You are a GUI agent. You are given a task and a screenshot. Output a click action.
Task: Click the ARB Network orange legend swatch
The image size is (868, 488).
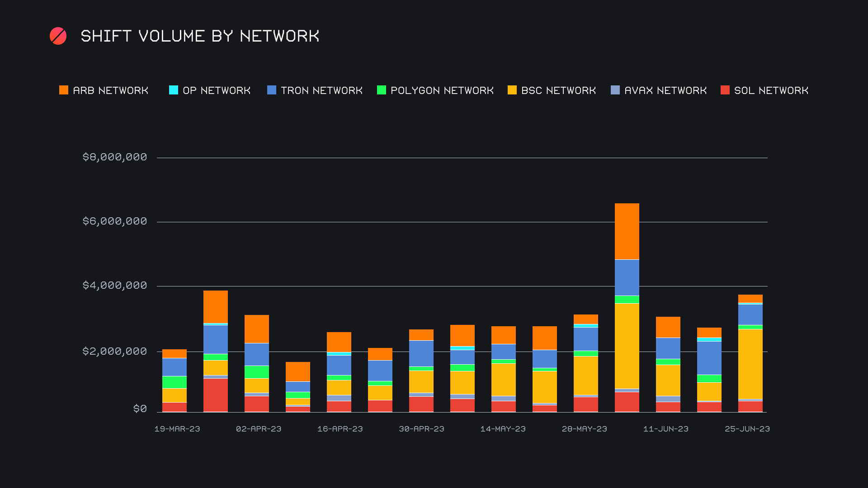point(64,90)
